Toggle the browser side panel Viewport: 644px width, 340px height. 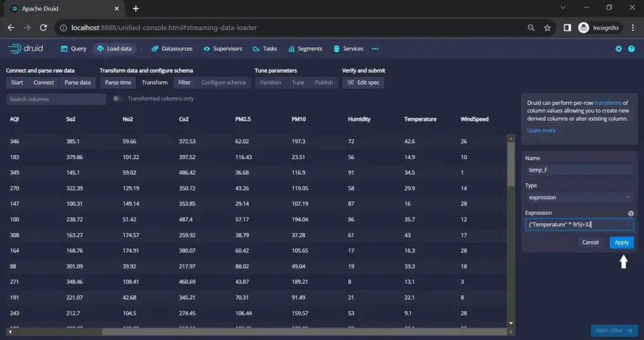tap(567, 28)
